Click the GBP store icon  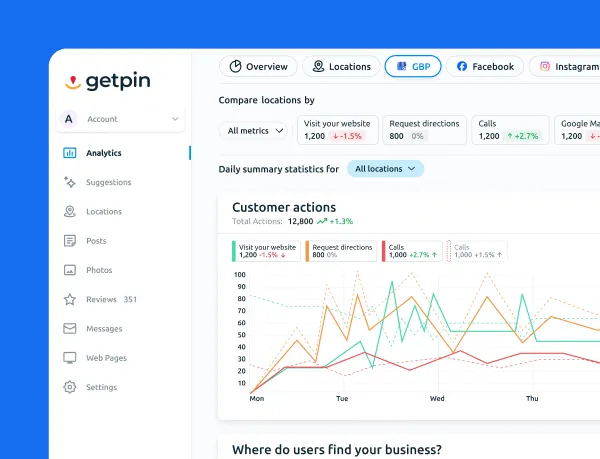(x=401, y=67)
